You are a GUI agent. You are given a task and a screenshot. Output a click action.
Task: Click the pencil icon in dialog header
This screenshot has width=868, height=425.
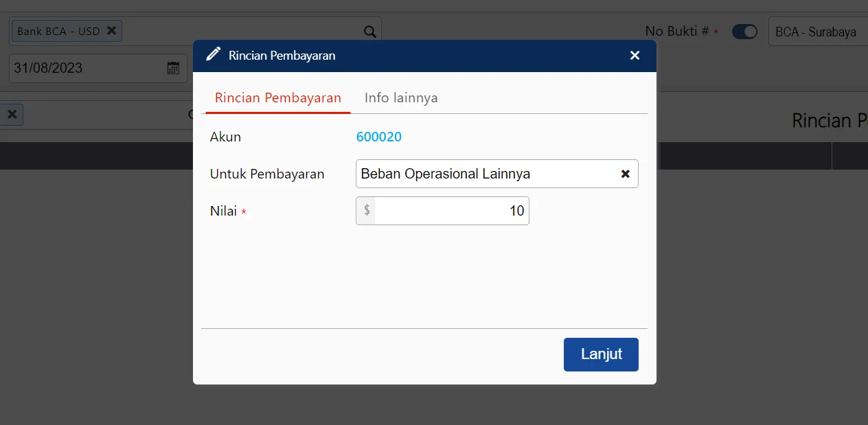point(214,55)
